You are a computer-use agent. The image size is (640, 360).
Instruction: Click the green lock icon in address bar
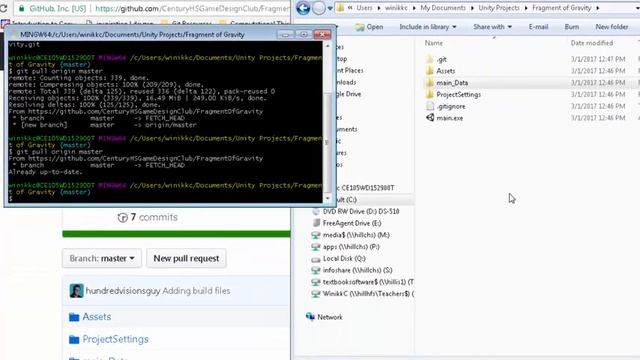(22, 8)
